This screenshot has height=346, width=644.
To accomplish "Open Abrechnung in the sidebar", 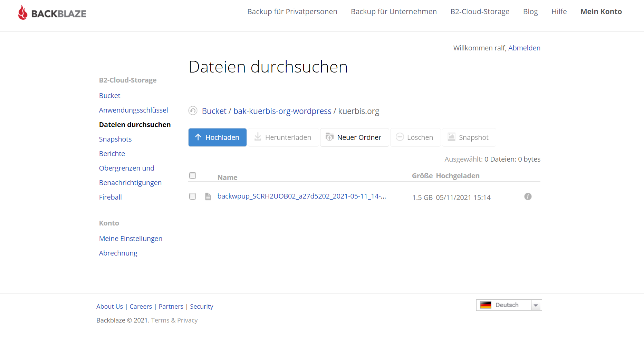I will [x=118, y=253].
